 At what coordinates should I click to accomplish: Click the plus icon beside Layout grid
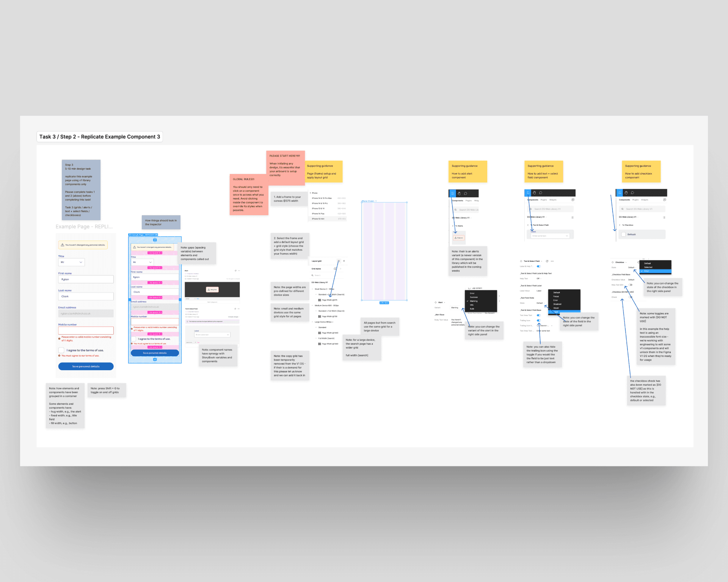click(344, 261)
